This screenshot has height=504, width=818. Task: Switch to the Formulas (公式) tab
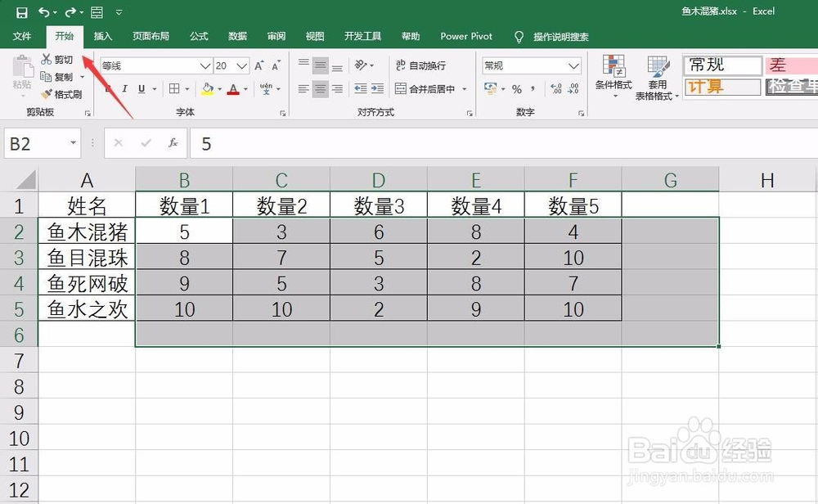click(199, 36)
